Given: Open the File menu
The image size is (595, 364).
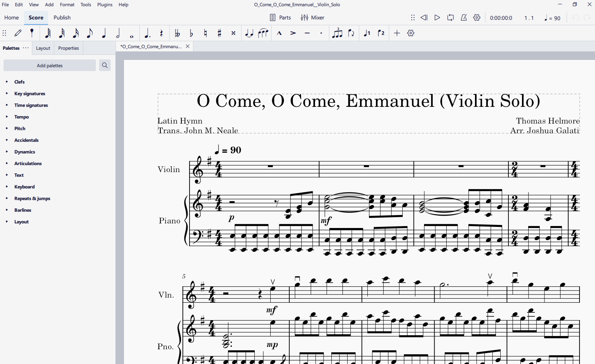Looking at the screenshot, I should 5,5.
